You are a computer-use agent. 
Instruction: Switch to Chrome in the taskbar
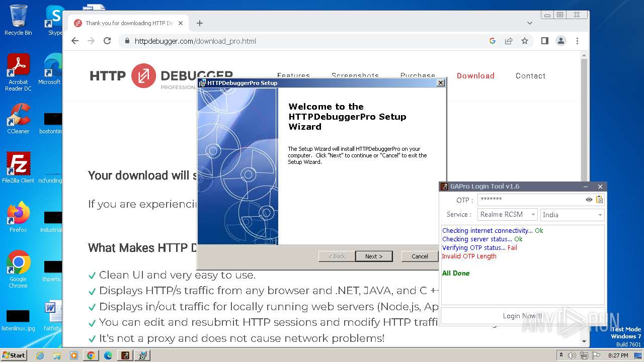pos(91,355)
